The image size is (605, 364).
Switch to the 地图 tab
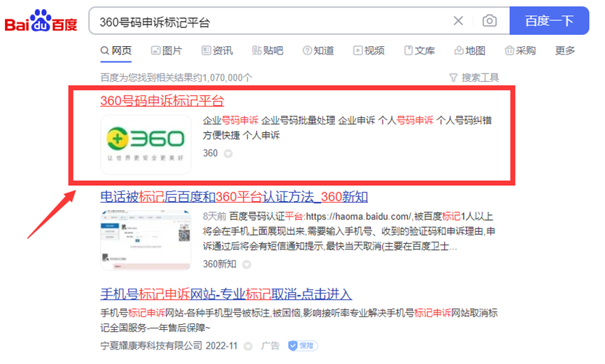pos(469,50)
